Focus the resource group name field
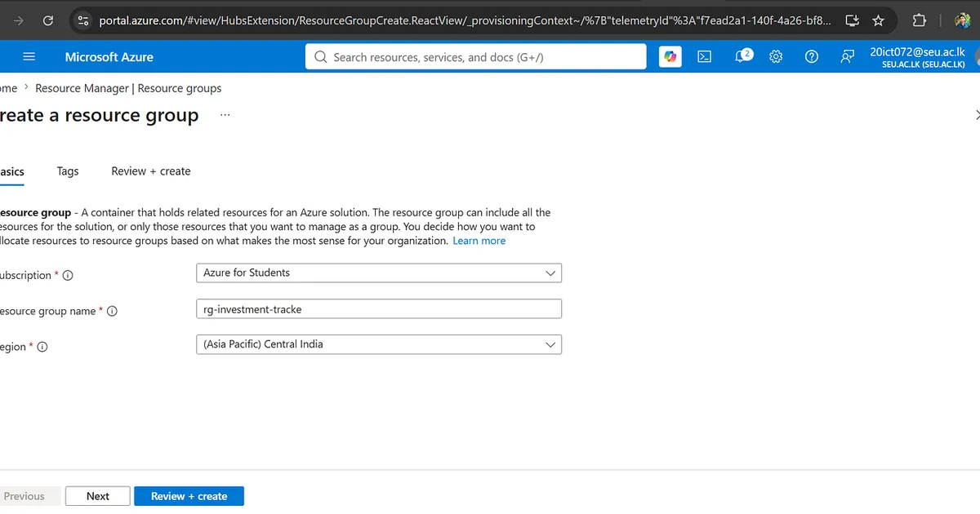980x514 pixels. point(379,308)
